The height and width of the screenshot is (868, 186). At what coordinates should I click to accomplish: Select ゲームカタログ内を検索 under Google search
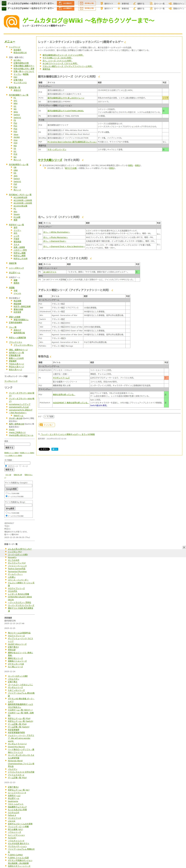pyautogui.click(x=6, y=496)
